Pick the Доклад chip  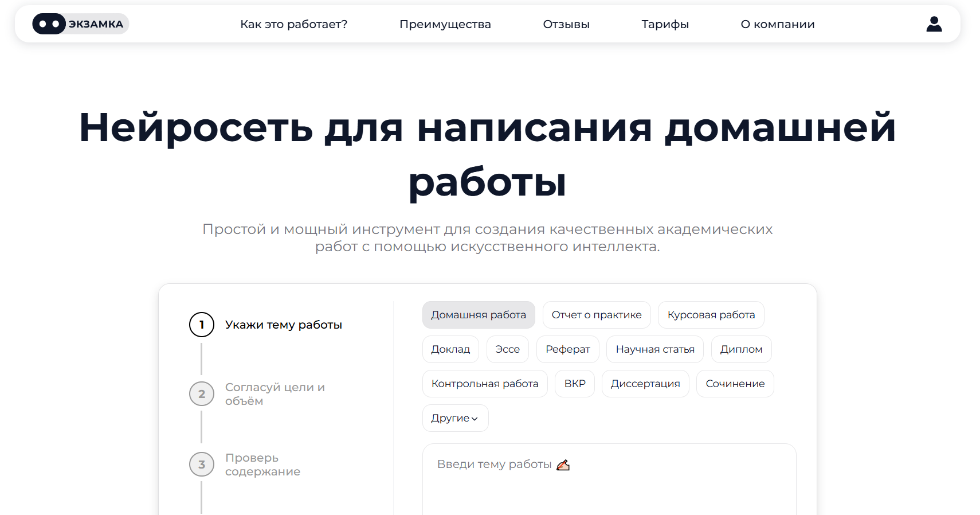point(450,349)
